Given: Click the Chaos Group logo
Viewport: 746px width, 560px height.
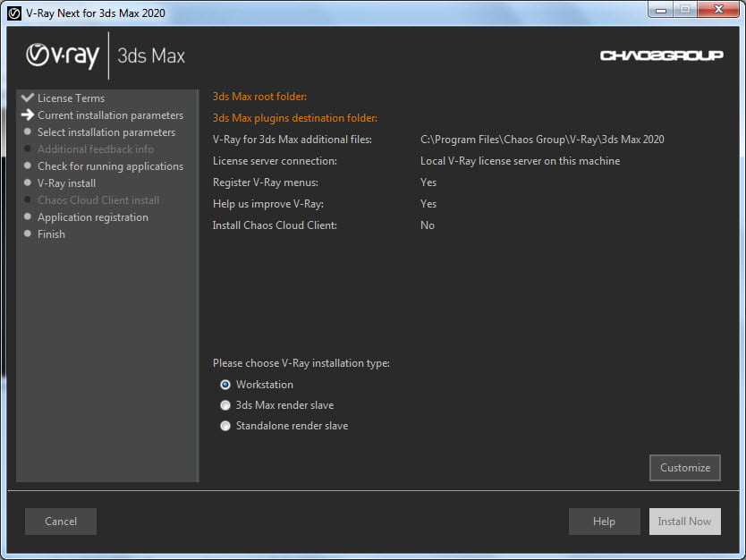Looking at the screenshot, I should [x=661, y=55].
